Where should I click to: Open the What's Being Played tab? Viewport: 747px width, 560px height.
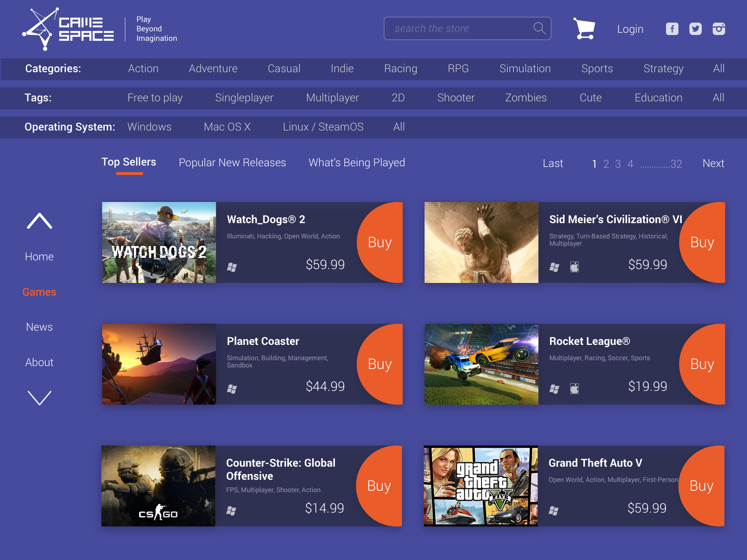(356, 163)
